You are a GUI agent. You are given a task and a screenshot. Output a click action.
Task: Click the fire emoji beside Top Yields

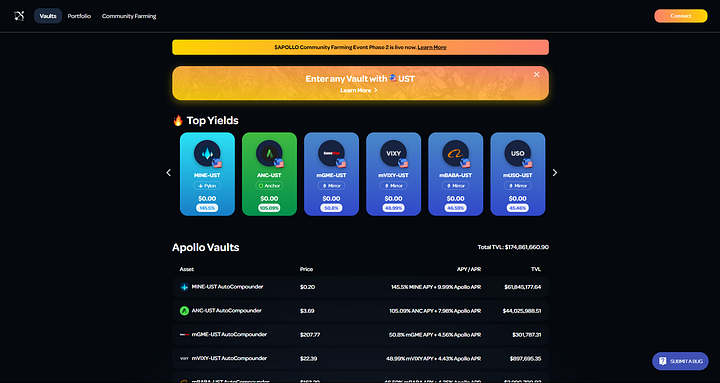(x=178, y=120)
